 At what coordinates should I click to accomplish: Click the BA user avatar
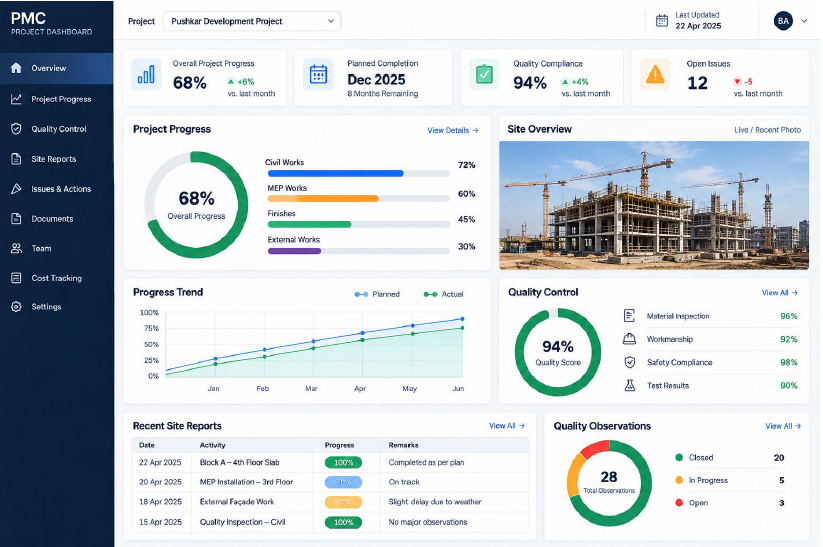point(783,21)
